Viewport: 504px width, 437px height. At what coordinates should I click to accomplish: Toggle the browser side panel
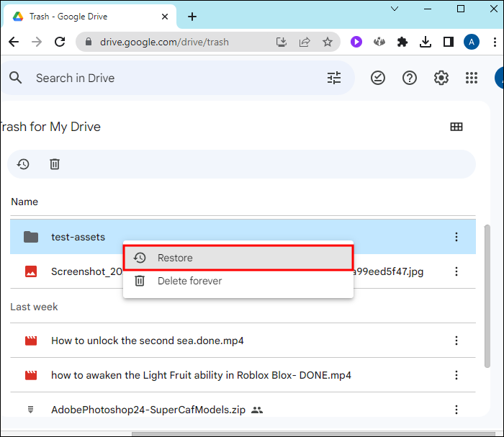point(449,42)
